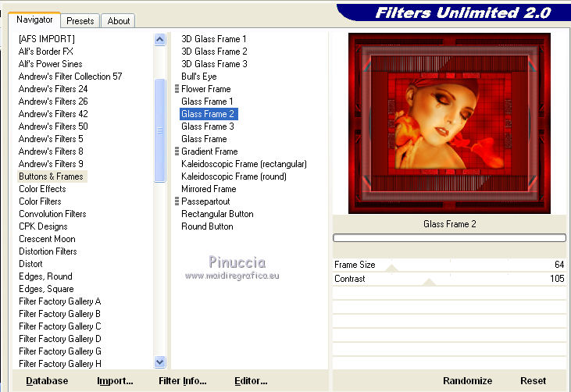This screenshot has height=392, width=571.
Task: Select Andrew's Filter Collection 57
Action: pyautogui.click(x=70, y=77)
